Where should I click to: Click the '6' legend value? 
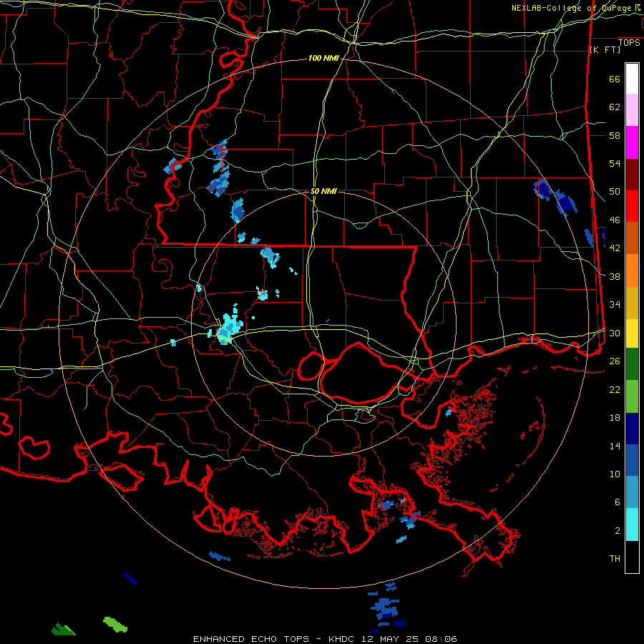pos(618,502)
